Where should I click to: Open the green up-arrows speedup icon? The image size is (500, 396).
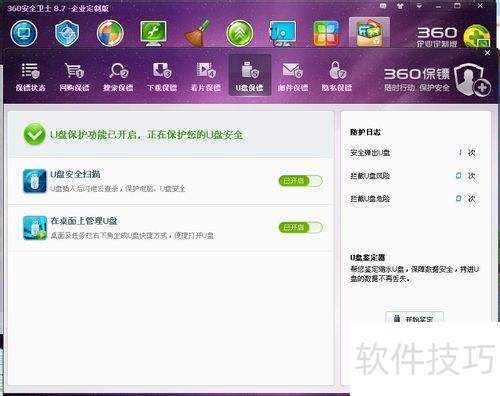coord(240,33)
